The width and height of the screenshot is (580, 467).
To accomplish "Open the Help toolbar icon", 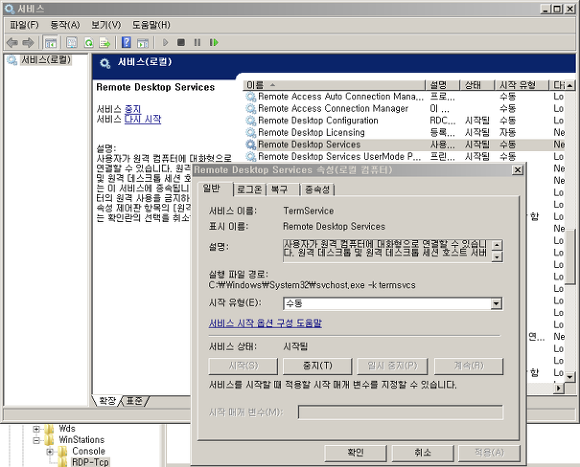I will (127, 43).
